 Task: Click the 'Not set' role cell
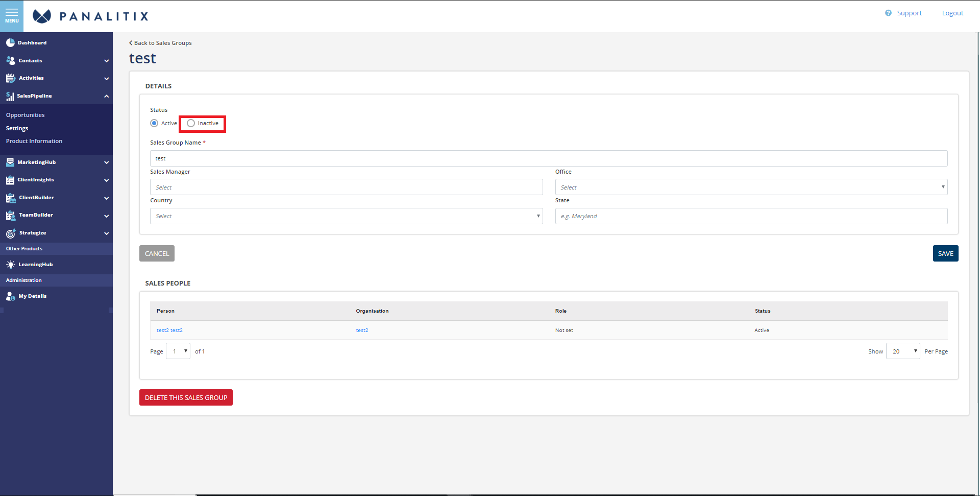point(564,330)
